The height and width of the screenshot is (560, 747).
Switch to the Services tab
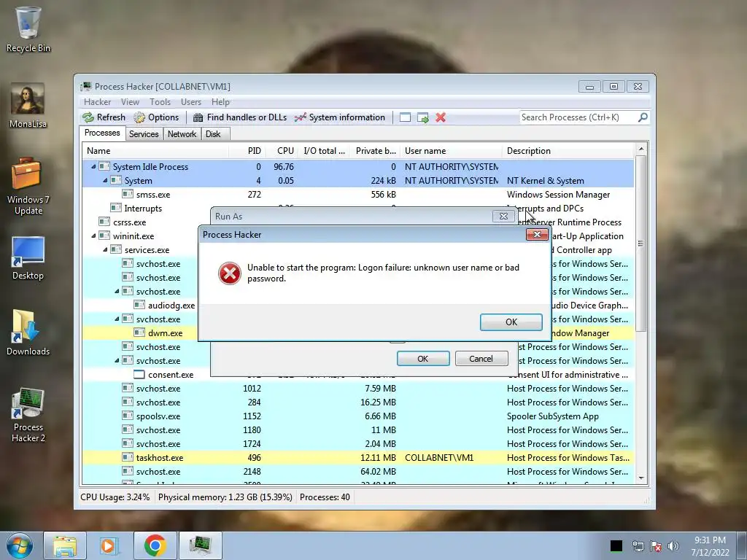click(x=144, y=134)
